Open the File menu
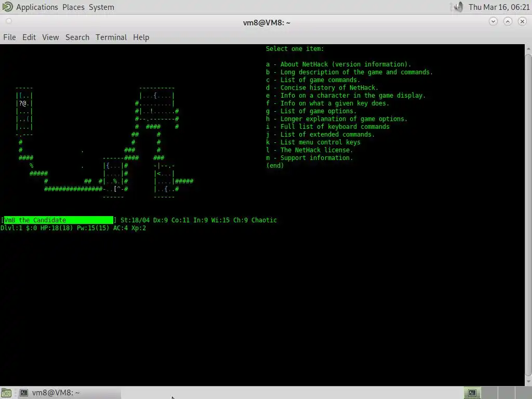 9,37
